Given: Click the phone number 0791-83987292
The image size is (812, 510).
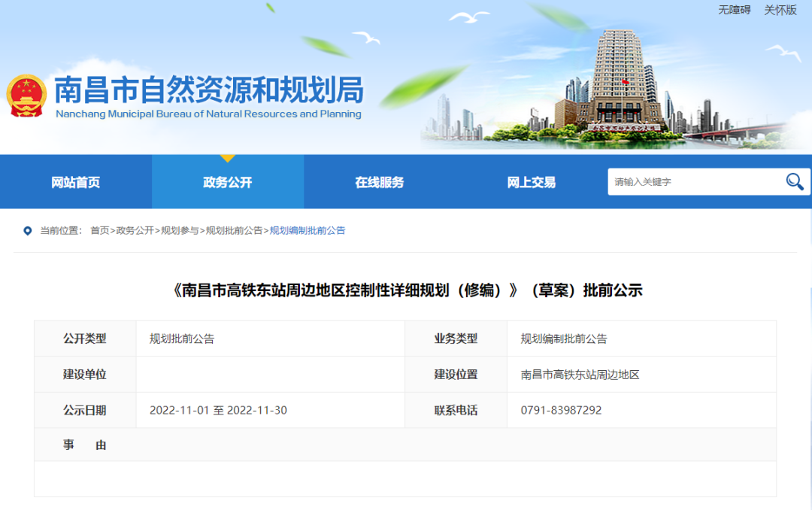Looking at the screenshot, I should click(561, 411).
